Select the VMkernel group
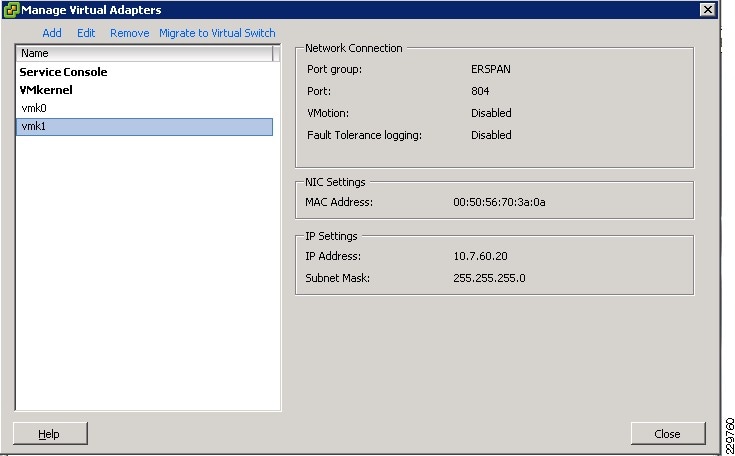Screen dimensions: 735x456 coord(46,90)
